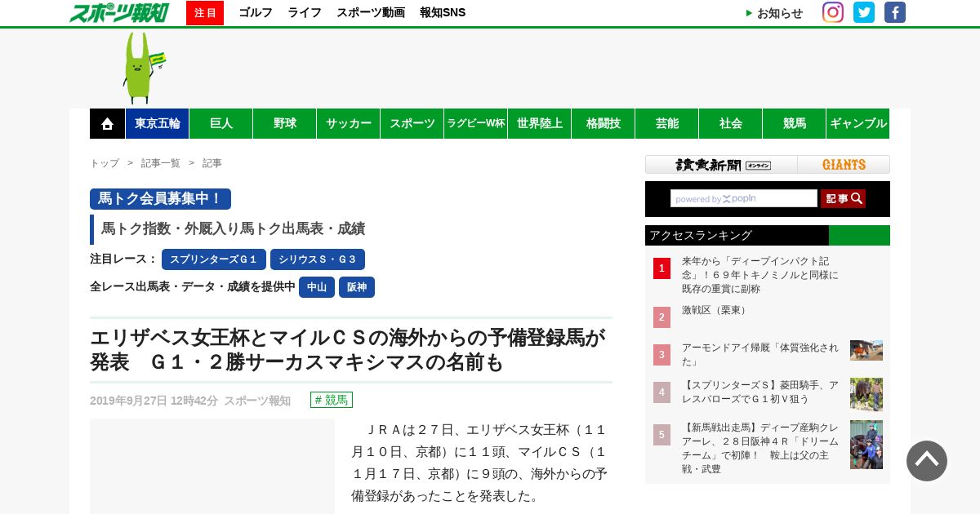Click the 馬トク会員募集中！ badge
980x514 pixels.
[160, 199]
